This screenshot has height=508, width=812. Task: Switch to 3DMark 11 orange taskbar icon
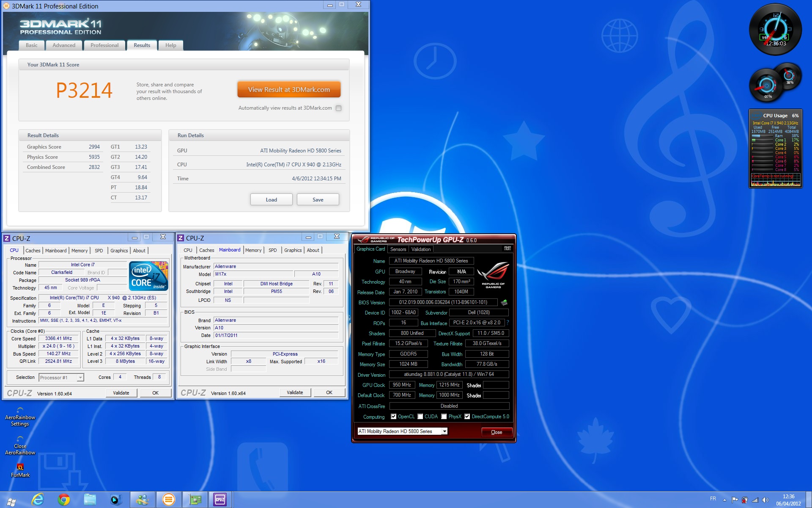point(169,500)
